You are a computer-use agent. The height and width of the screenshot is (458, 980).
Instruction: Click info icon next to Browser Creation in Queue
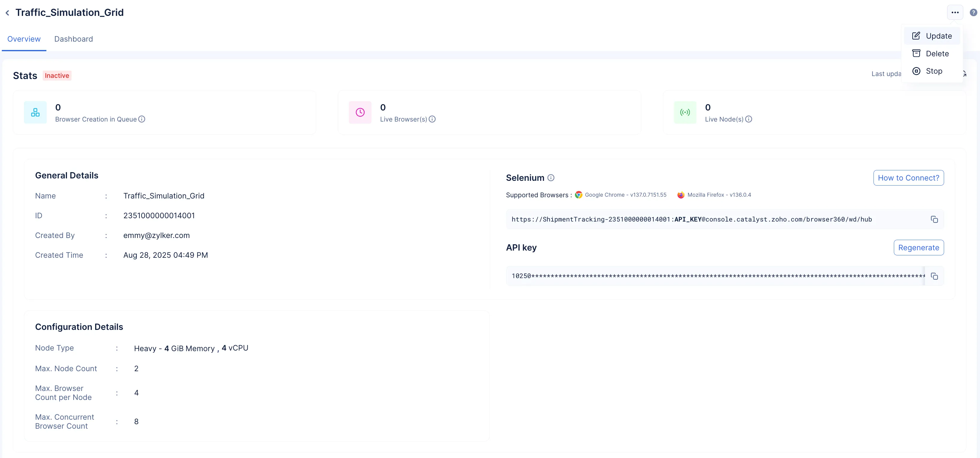point(142,119)
